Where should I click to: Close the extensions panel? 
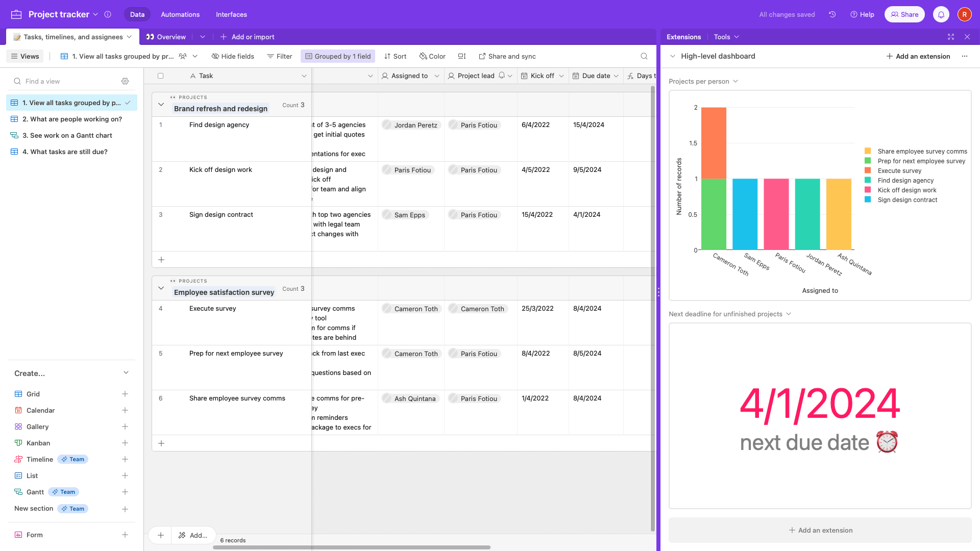tap(967, 37)
